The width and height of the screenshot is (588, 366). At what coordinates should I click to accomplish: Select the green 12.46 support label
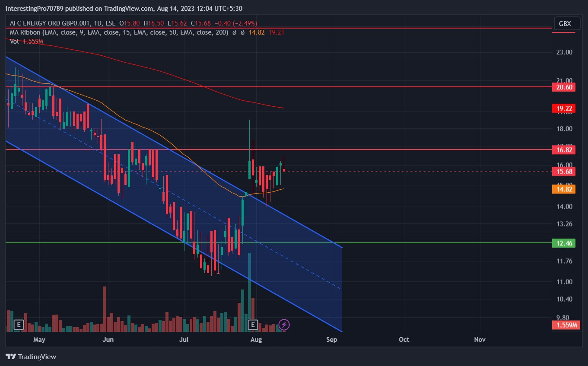coord(564,243)
